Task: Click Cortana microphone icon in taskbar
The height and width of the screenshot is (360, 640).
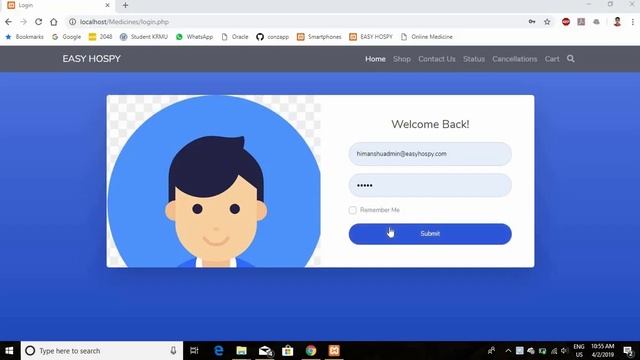Action: click(x=173, y=351)
